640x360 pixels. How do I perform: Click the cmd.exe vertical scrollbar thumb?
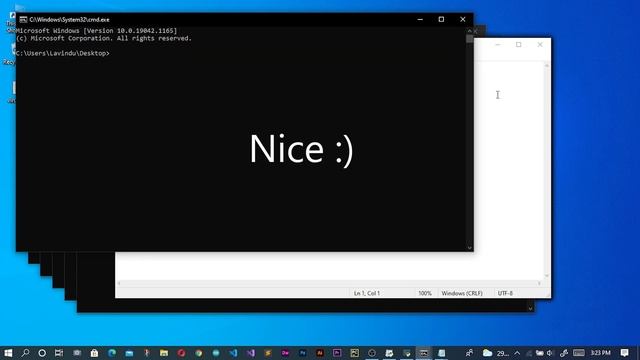[x=469, y=39]
